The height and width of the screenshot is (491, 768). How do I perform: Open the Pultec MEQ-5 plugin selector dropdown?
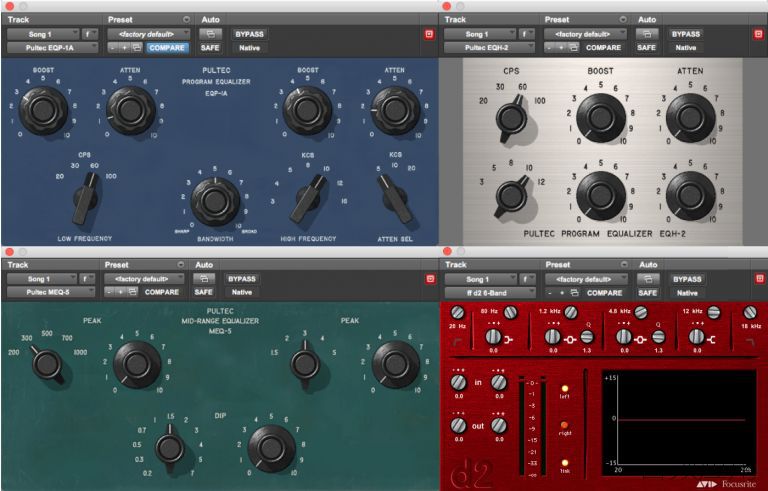coord(50,292)
